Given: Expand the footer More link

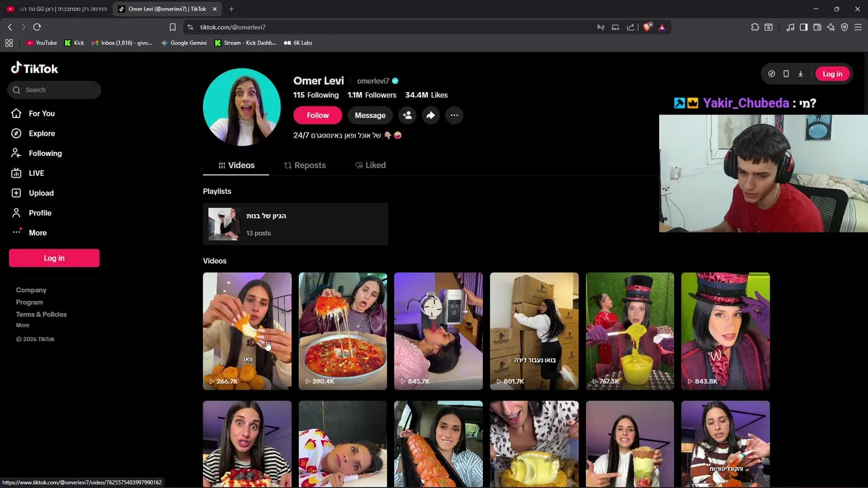Looking at the screenshot, I should coord(22,325).
